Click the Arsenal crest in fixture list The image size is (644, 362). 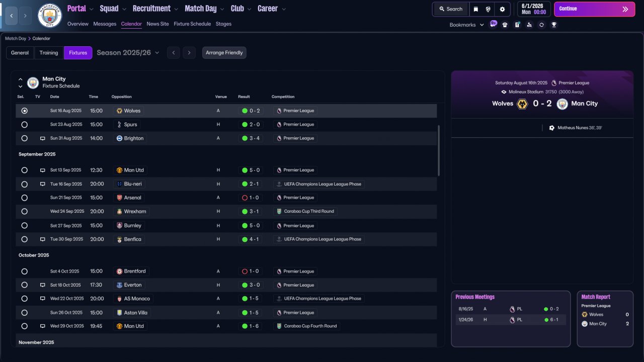tap(119, 198)
